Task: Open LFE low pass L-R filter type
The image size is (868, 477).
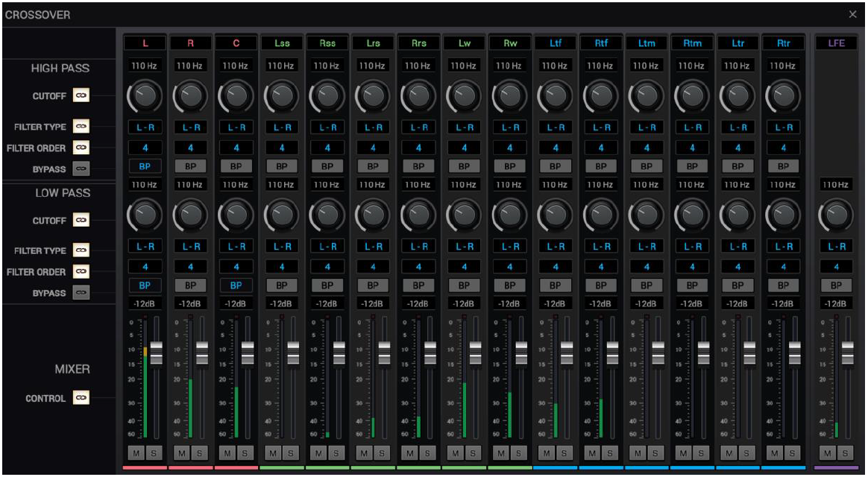Action: pos(836,246)
